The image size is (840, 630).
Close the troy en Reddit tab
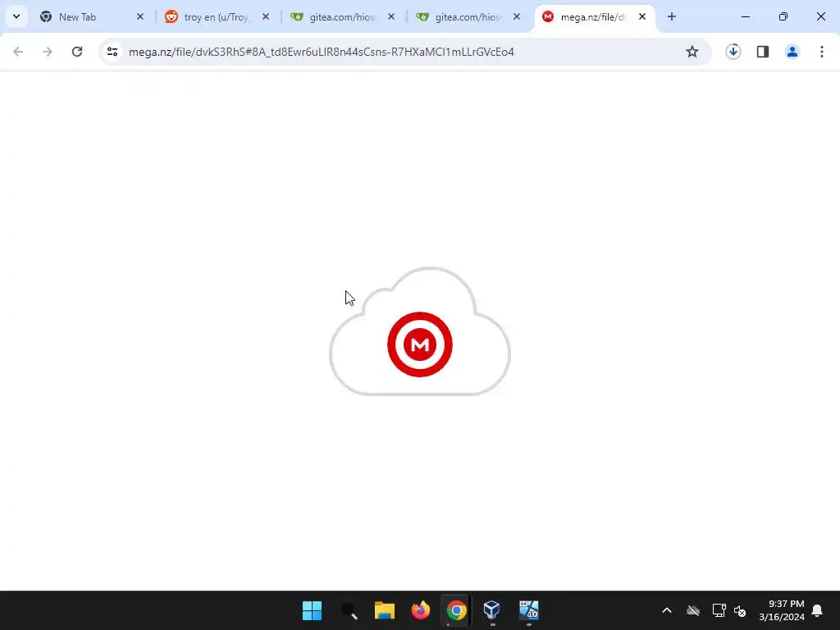266,17
